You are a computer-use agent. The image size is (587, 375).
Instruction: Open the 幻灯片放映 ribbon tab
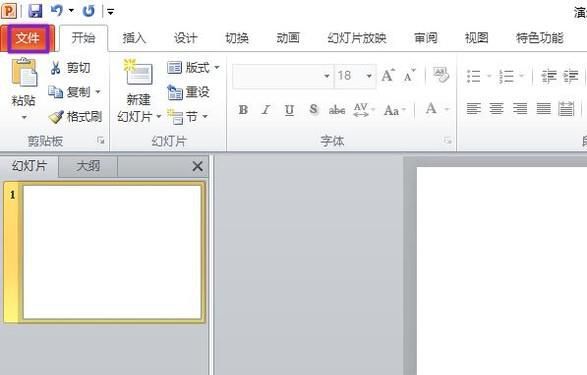[357, 38]
